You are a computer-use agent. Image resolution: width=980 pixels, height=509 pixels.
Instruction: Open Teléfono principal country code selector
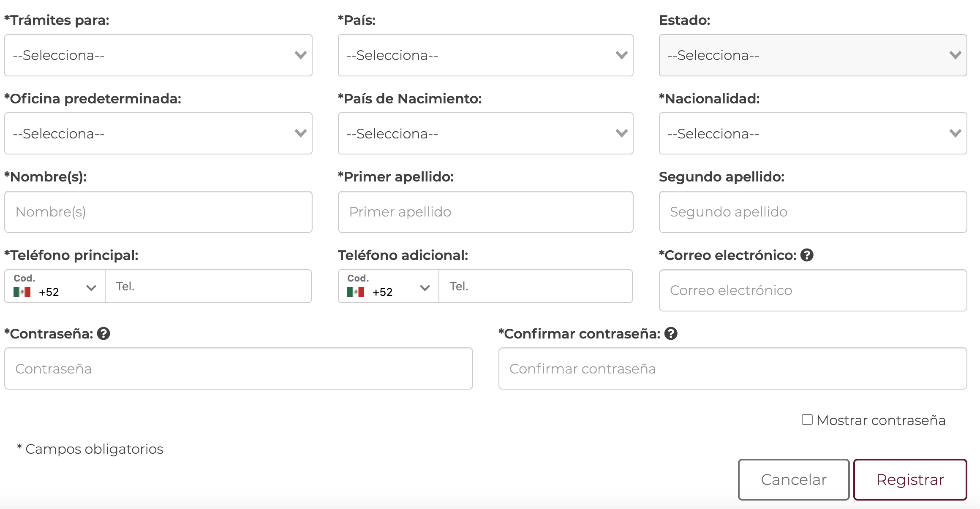tap(55, 287)
